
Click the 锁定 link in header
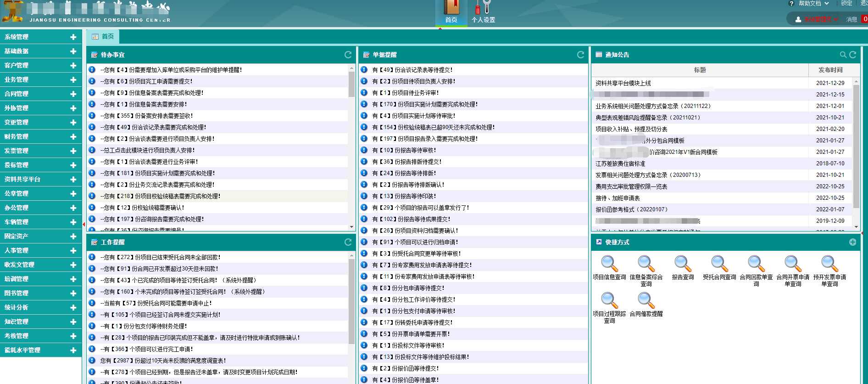[847, 4]
